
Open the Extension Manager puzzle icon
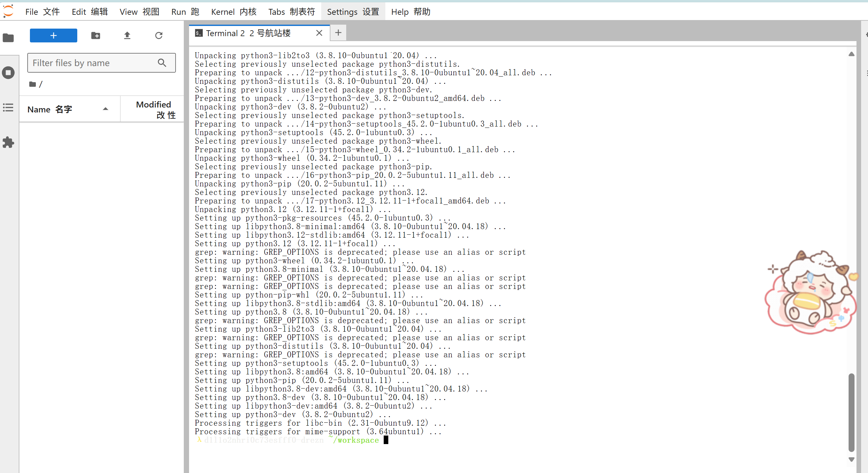click(9, 143)
